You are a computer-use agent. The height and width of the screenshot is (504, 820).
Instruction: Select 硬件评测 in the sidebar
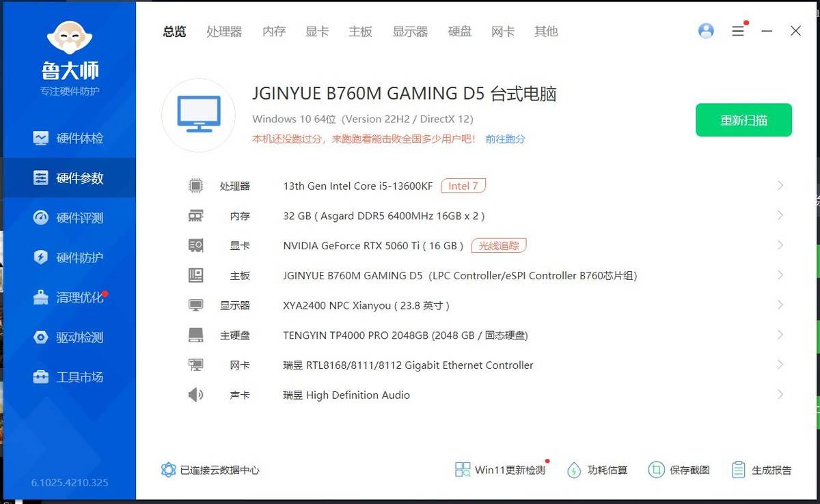coord(69,218)
